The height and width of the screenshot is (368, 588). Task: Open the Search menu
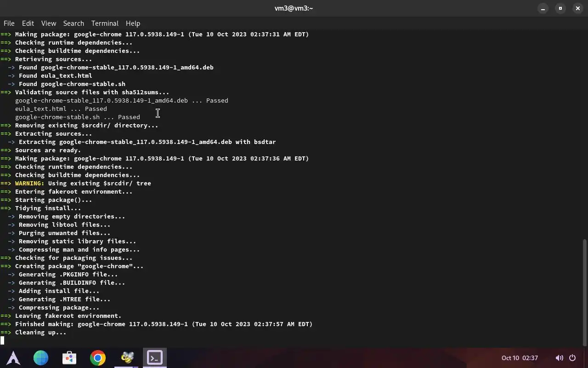pyautogui.click(x=73, y=23)
